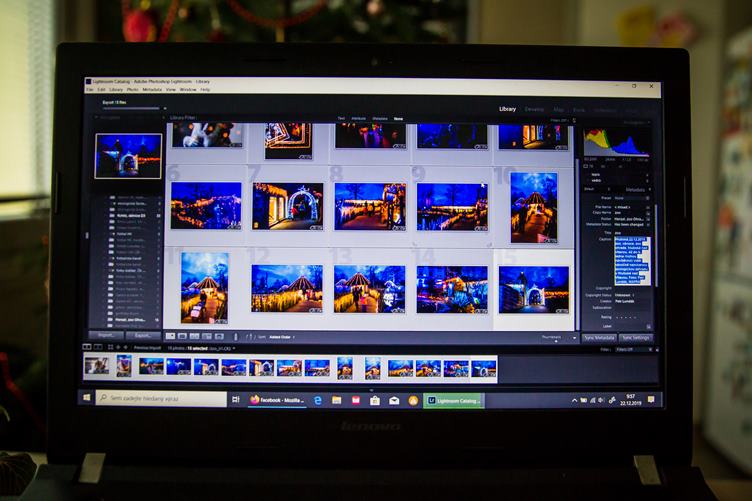Select the Text filter in Library Filter
This screenshot has width=752, height=501.
point(341,118)
